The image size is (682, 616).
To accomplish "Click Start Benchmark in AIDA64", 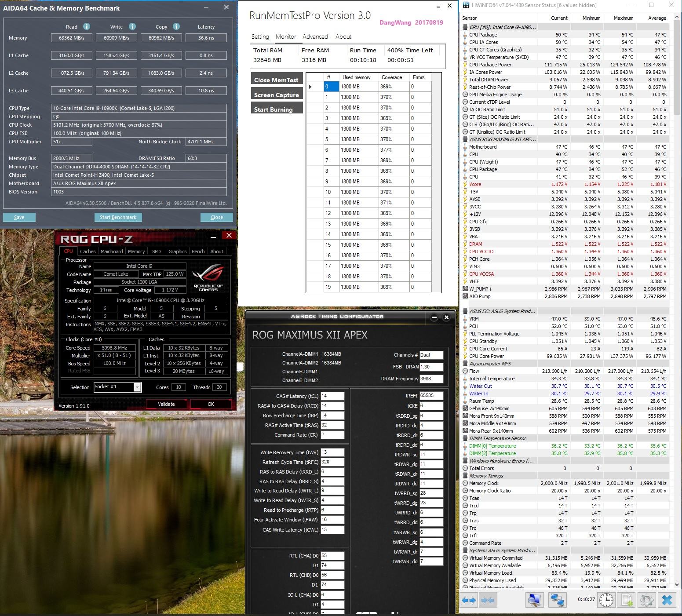I will (x=118, y=217).
